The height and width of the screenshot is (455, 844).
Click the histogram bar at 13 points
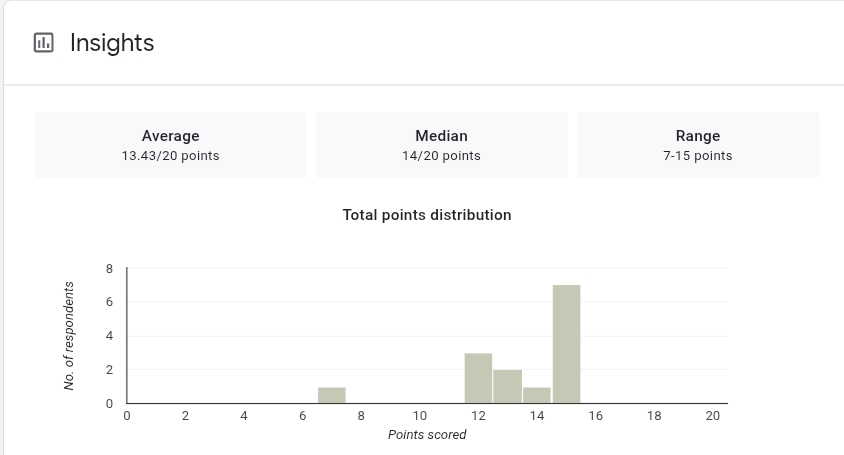click(507, 386)
